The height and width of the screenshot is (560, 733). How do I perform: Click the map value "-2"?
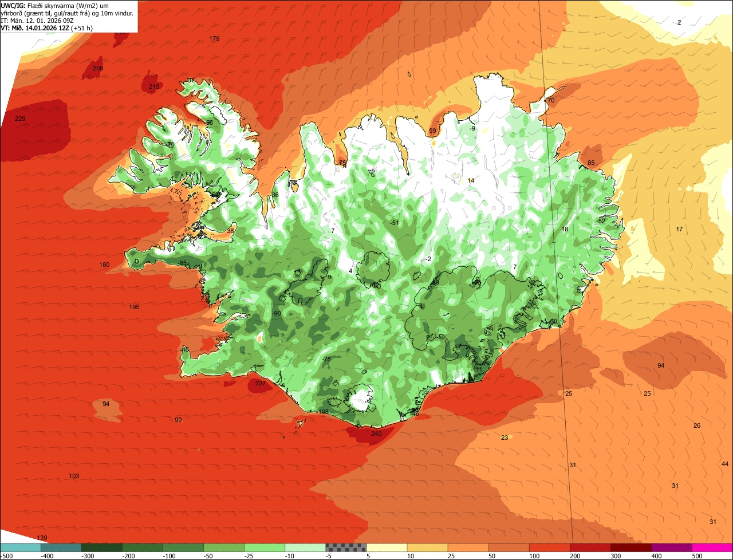(x=428, y=259)
